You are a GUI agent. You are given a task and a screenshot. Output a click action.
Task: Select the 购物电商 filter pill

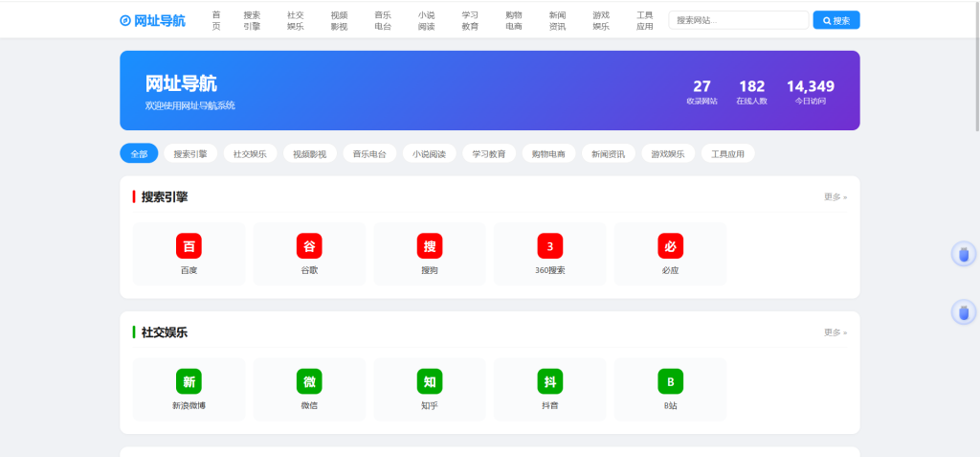pyautogui.click(x=548, y=153)
